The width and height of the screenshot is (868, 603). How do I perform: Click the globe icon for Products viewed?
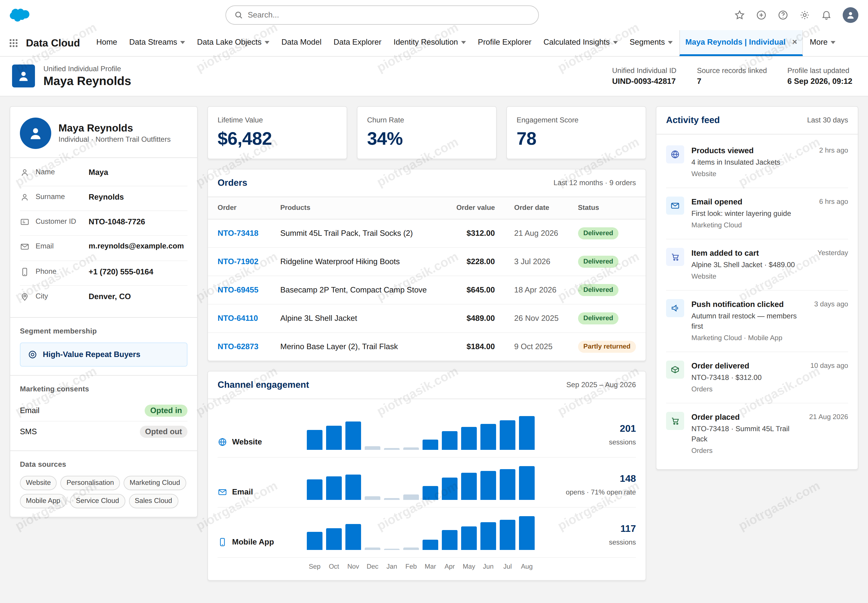[675, 155]
